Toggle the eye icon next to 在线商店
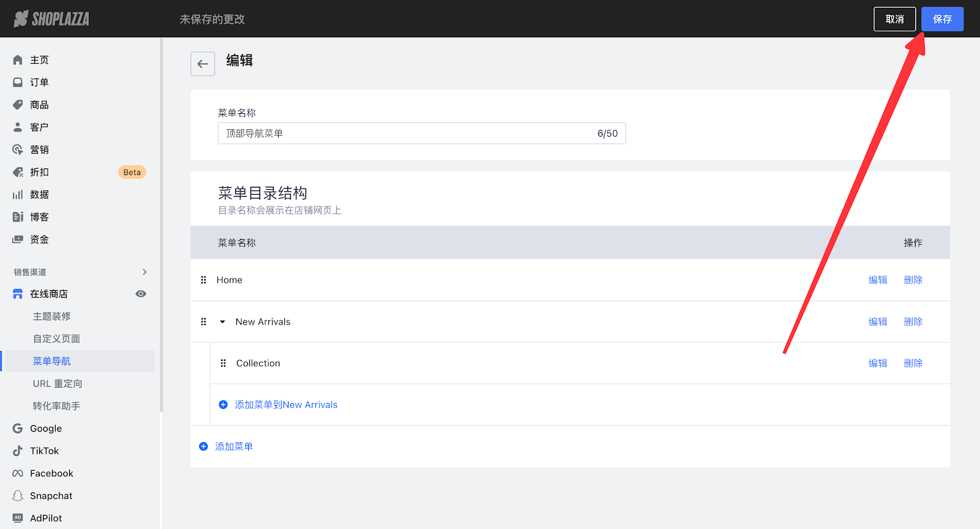This screenshot has width=980, height=529. 141,294
